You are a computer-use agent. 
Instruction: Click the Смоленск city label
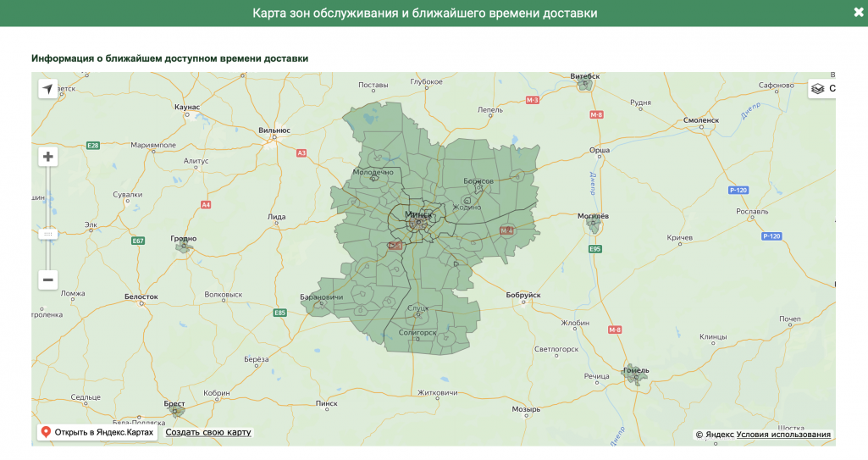701,120
